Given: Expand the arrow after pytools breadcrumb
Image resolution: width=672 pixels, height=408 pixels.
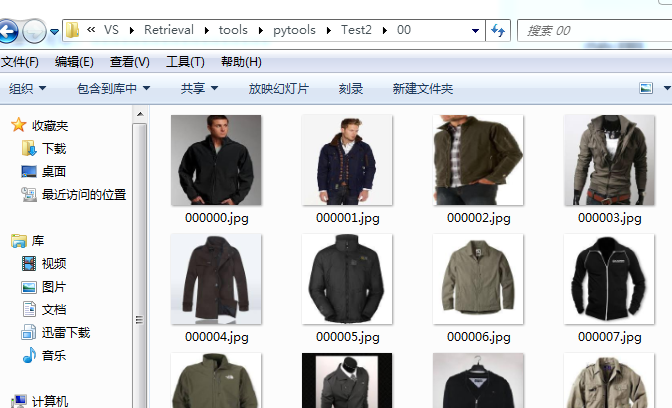Looking at the screenshot, I should 329,30.
